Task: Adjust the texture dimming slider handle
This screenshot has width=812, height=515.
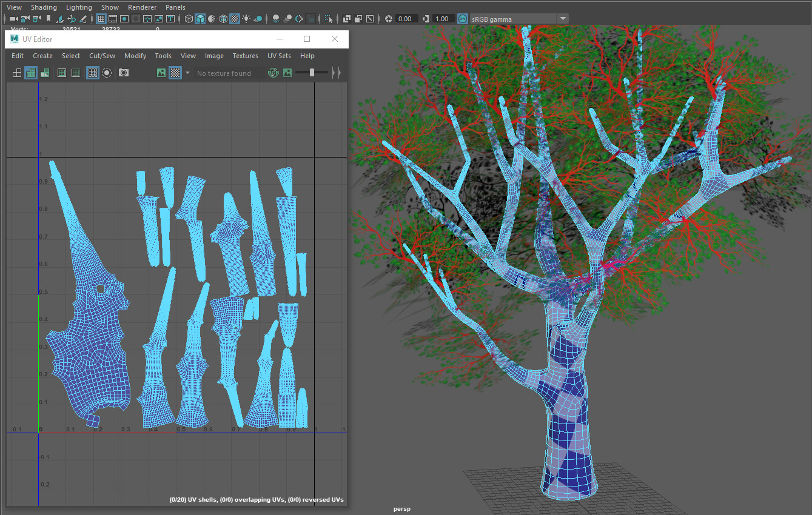Action: 312,73
